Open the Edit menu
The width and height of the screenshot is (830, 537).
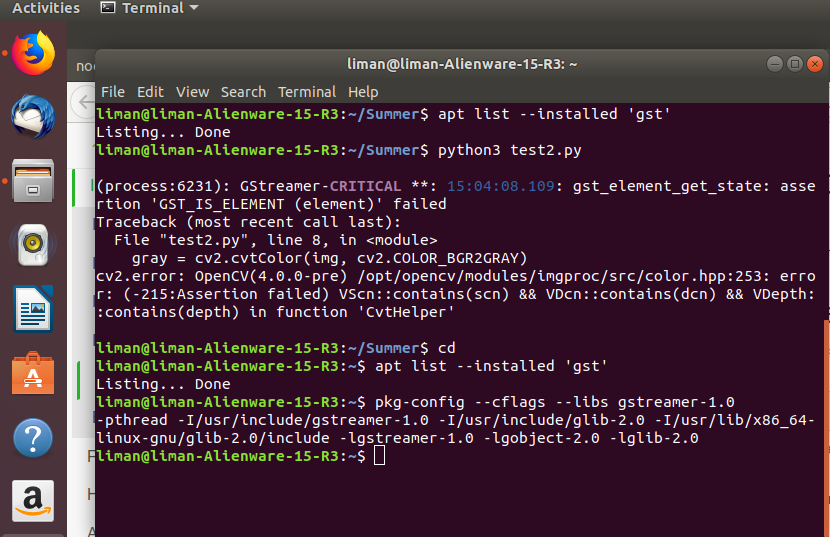pos(150,92)
